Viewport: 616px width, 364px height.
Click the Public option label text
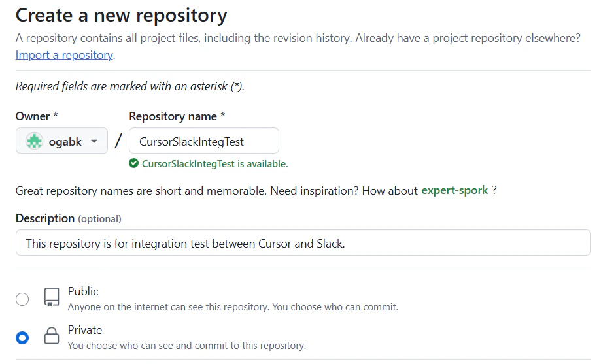83,291
